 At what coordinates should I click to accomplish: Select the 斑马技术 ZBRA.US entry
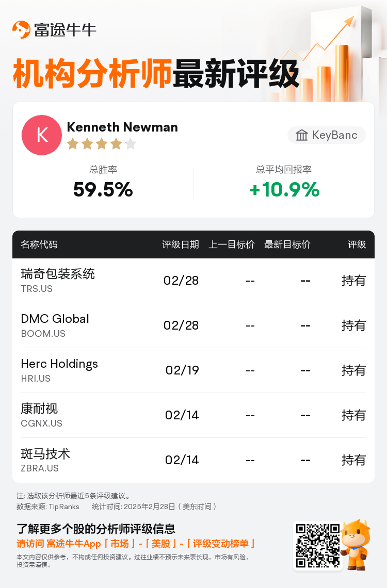click(193, 460)
